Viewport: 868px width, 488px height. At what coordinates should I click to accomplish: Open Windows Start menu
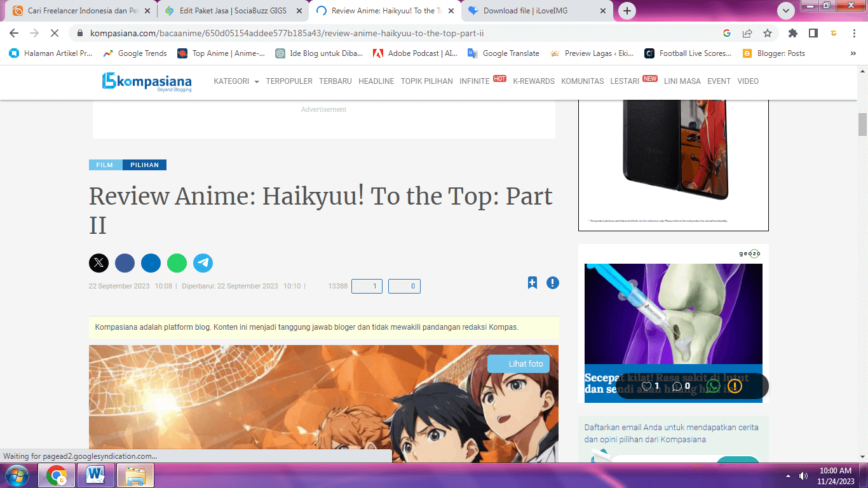16,475
